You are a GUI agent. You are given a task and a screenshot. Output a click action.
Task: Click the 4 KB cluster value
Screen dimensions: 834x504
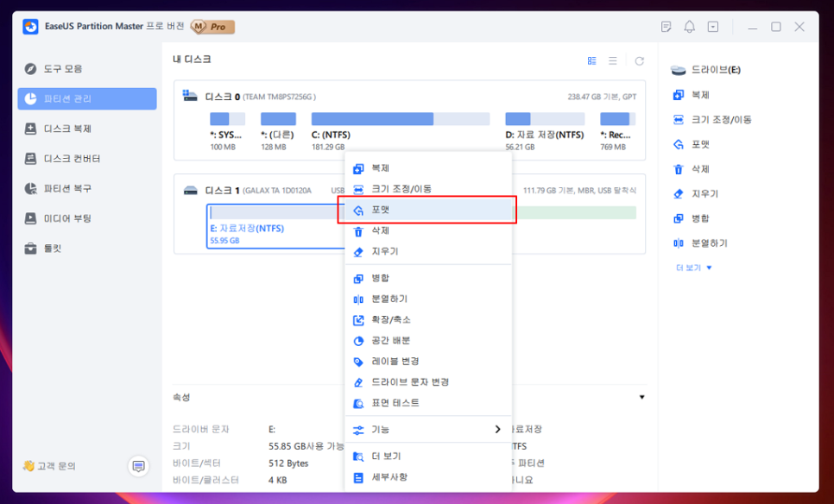coord(278,480)
